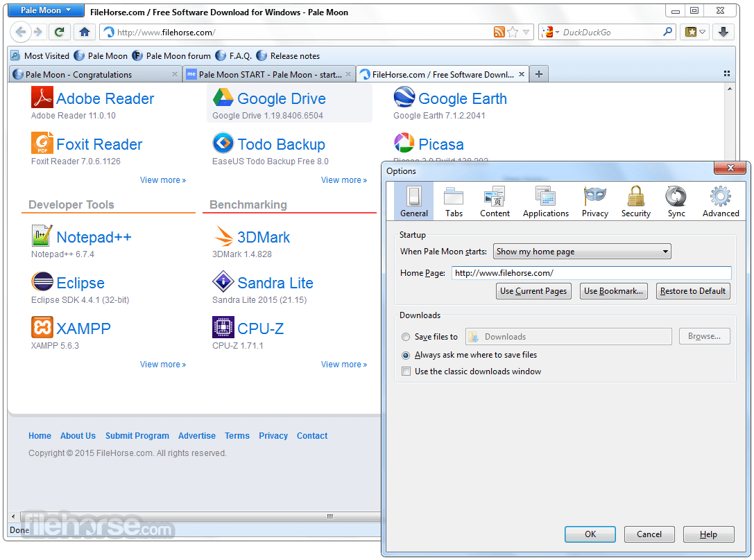
Task: Reload the current page
Action: (59, 32)
